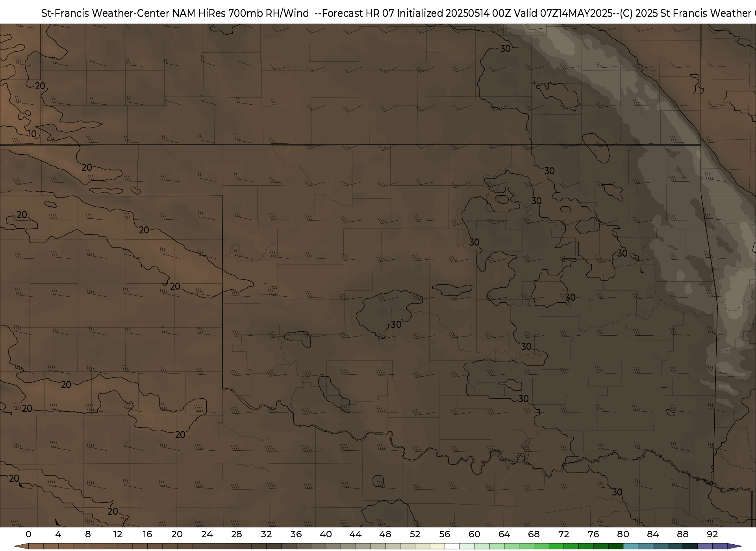Viewport: 756px width, 551px height.
Task: Pick the colorbar tick label 52
Action: pos(415,534)
